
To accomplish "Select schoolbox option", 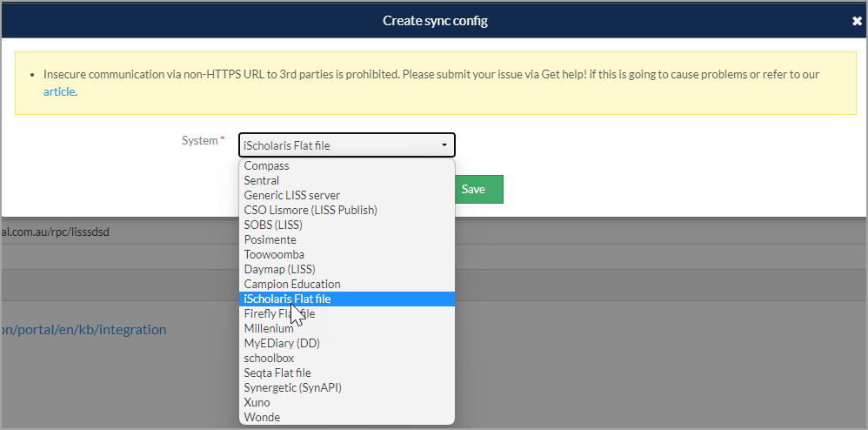I will [347, 358].
